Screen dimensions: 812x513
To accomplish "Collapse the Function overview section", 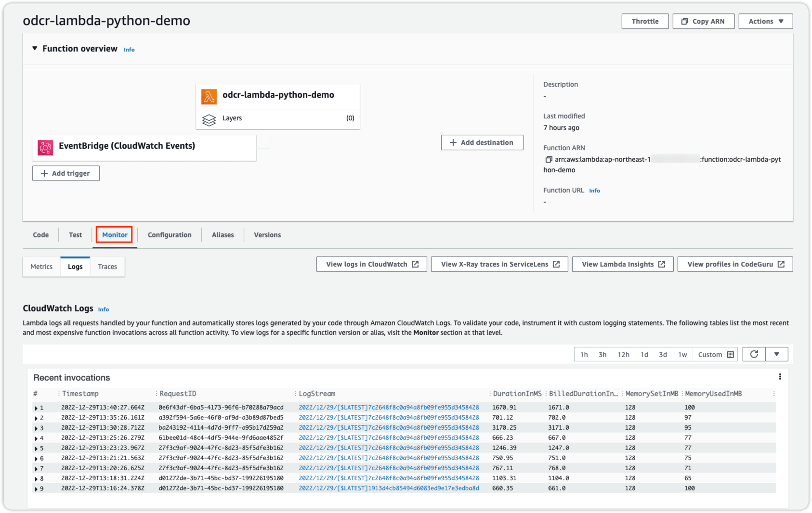I will 35,48.
